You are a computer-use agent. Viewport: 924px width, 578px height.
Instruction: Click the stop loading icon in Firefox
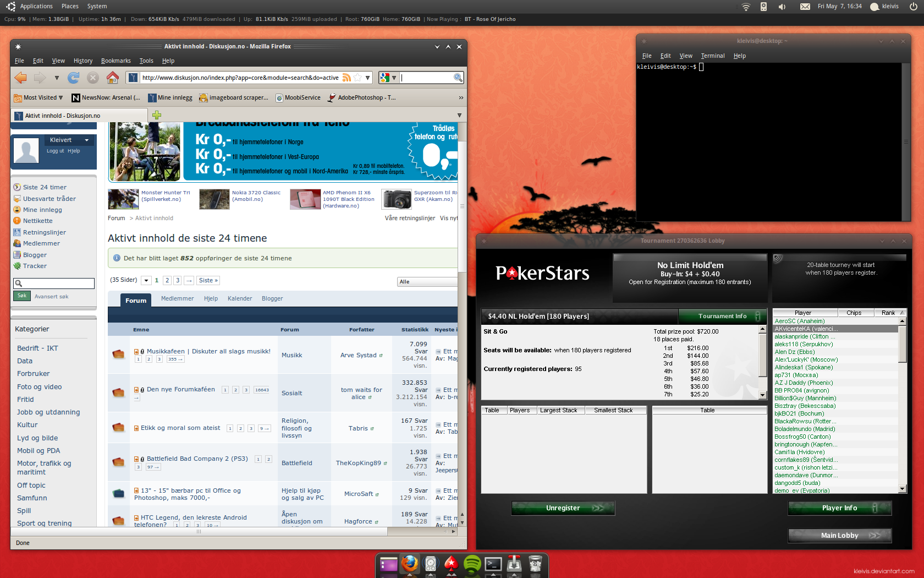click(x=93, y=78)
